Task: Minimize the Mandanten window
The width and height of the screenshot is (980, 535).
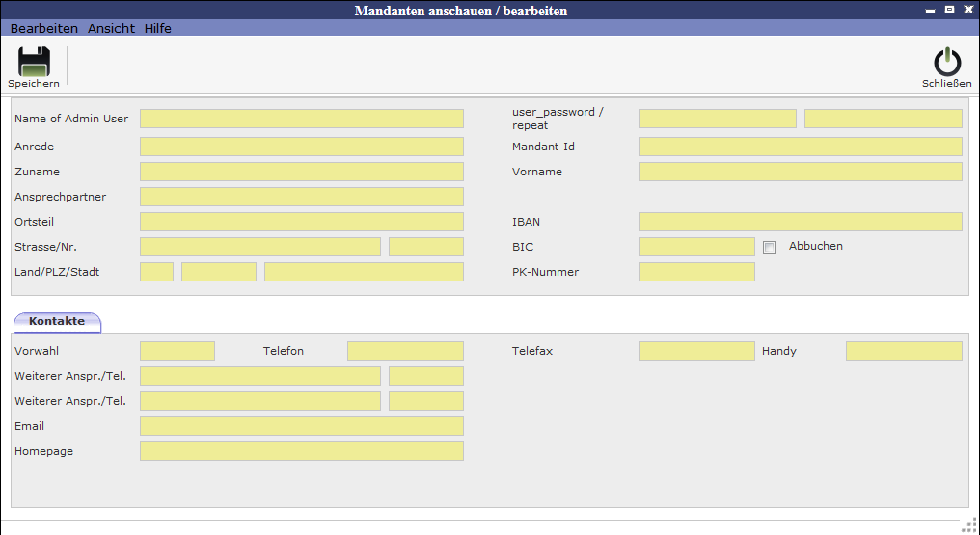Action: tap(931, 10)
